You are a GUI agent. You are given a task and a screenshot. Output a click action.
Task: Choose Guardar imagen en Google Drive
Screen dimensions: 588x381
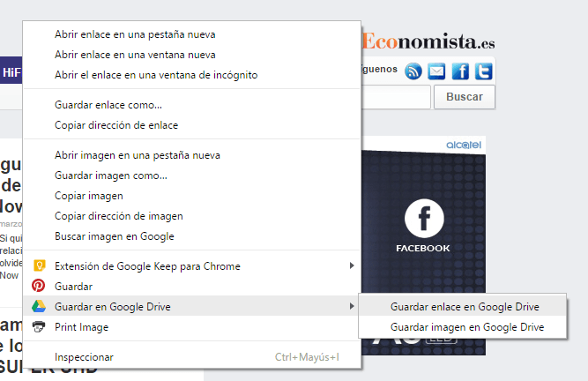tap(462, 327)
